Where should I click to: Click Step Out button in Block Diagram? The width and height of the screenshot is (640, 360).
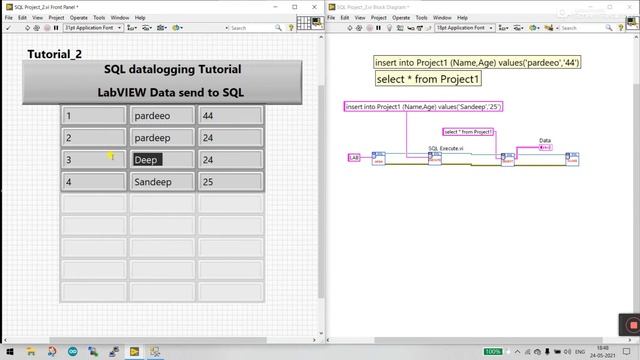tap(429, 28)
